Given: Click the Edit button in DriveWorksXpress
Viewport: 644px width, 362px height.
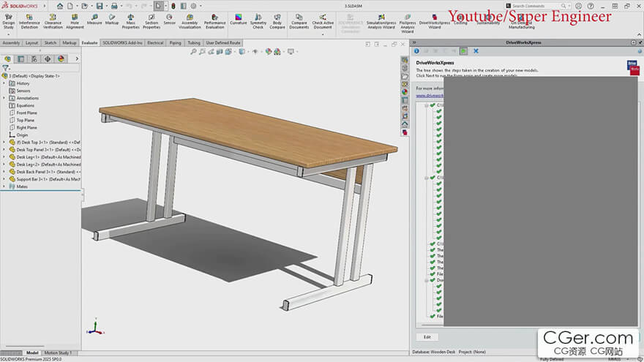Looking at the screenshot, I should click(427, 336).
